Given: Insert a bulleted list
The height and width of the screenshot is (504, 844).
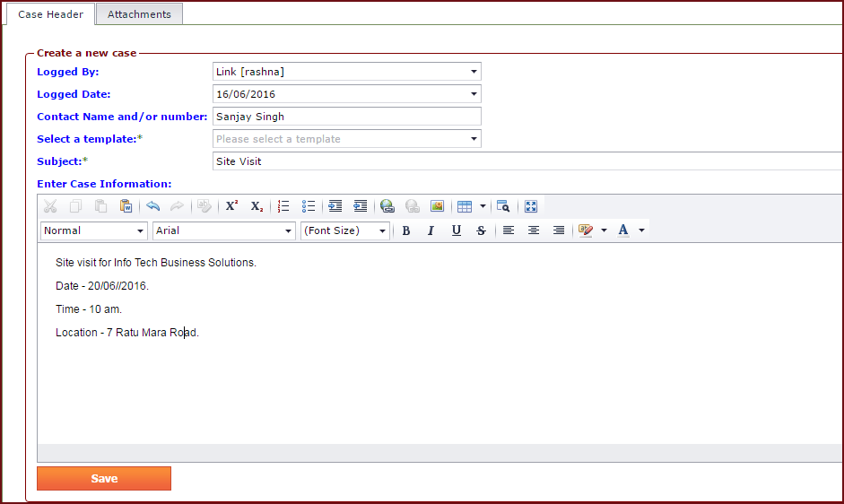Looking at the screenshot, I should pyautogui.click(x=309, y=206).
